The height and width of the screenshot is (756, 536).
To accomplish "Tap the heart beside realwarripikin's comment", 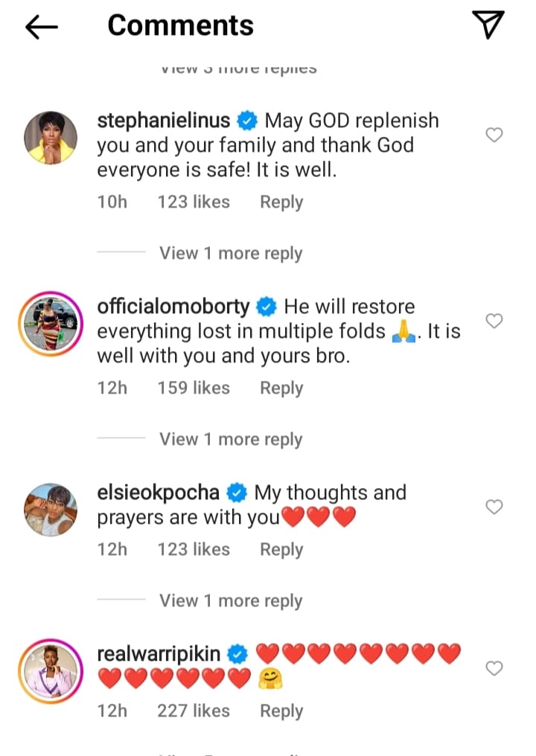I will [494, 668].
